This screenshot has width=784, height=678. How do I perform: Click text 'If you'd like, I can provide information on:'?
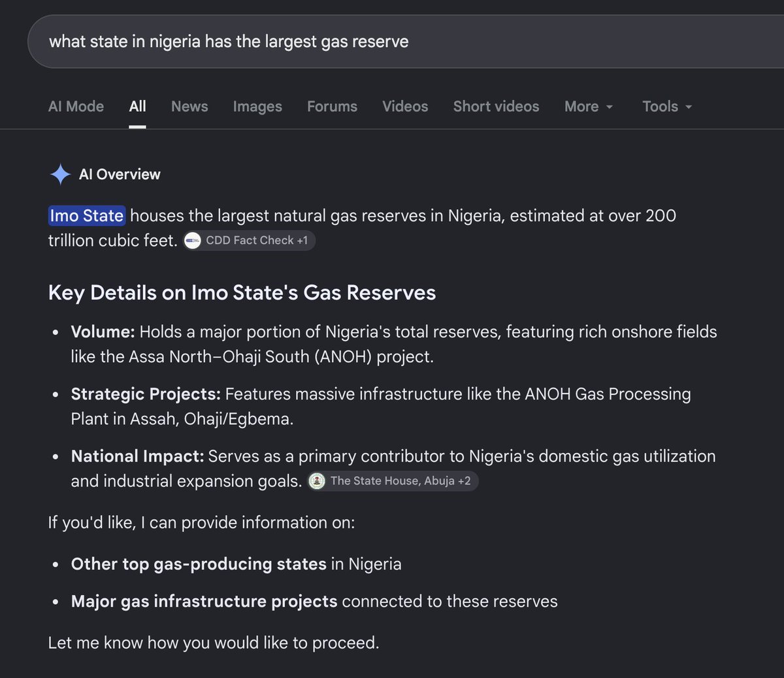tap(201, 523)
